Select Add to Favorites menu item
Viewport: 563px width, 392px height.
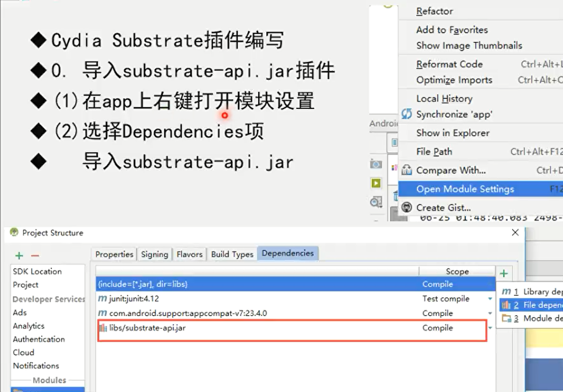pos(481,30)
